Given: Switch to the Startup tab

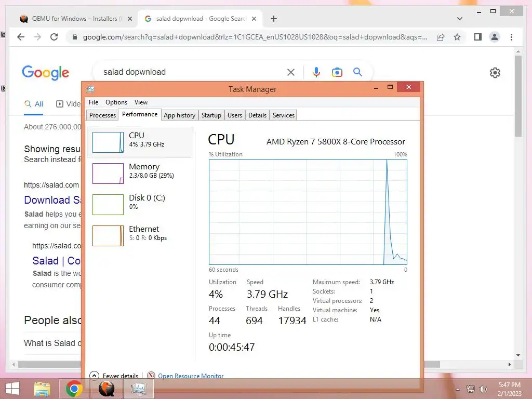Looking at the screenshot, I should tap(211, 115).
